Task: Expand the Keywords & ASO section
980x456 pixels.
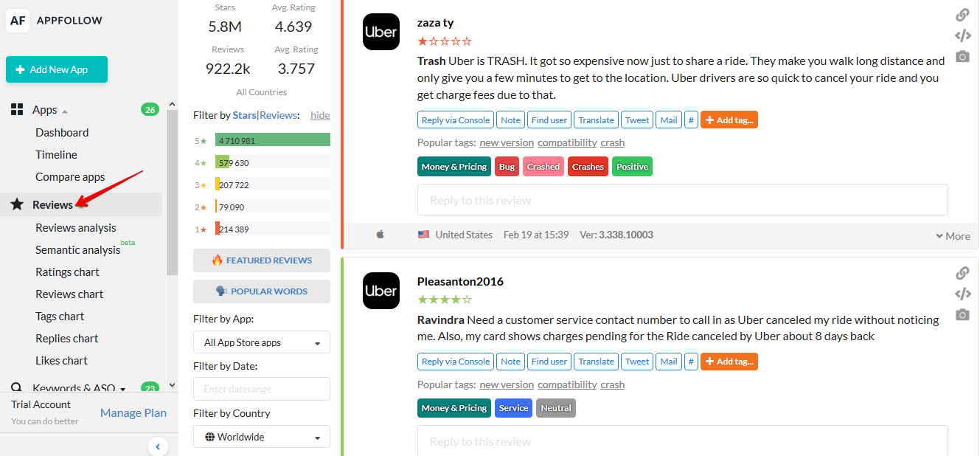Action: point(80,388)
